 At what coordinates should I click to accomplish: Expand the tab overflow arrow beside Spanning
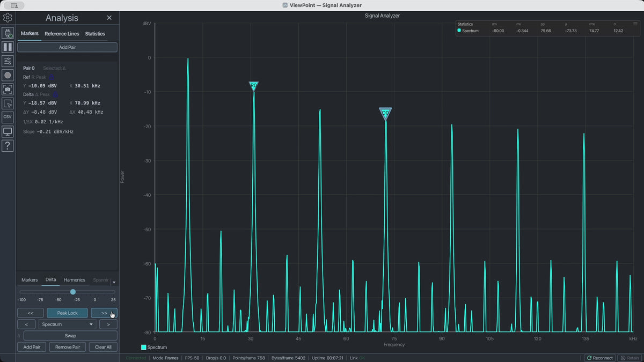tap(114, 282)
